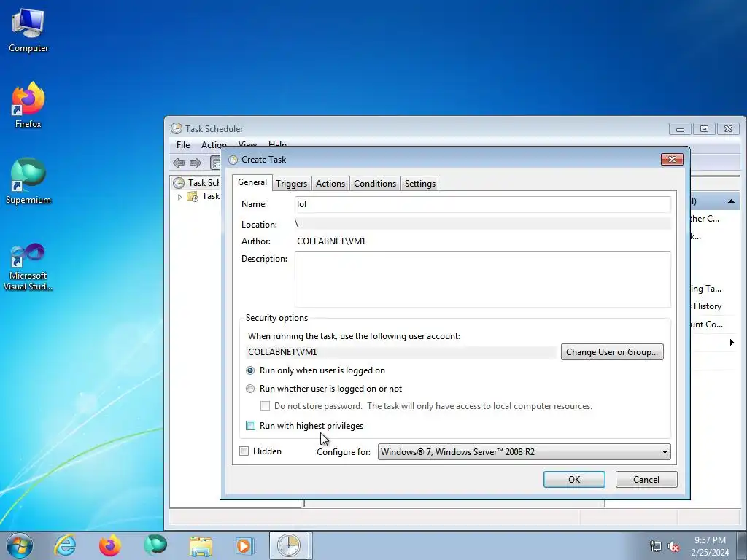747x560 pixels.
Task: Close the Create Task dialog
Action: click(672, 159)
